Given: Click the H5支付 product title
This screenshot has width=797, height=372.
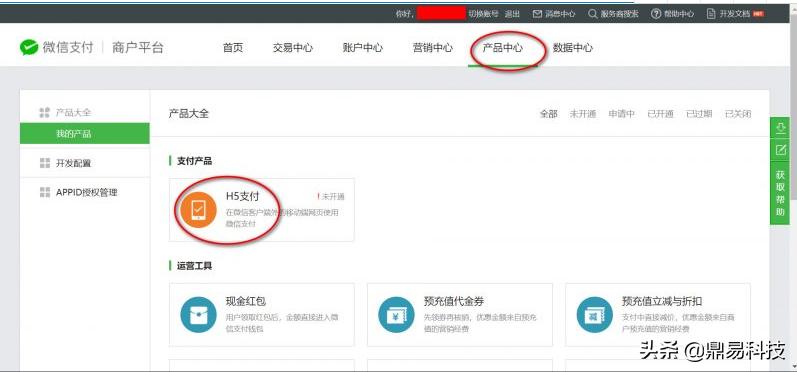Looking at the screenshot, I should pyautogui.click(x=242, y=196).
